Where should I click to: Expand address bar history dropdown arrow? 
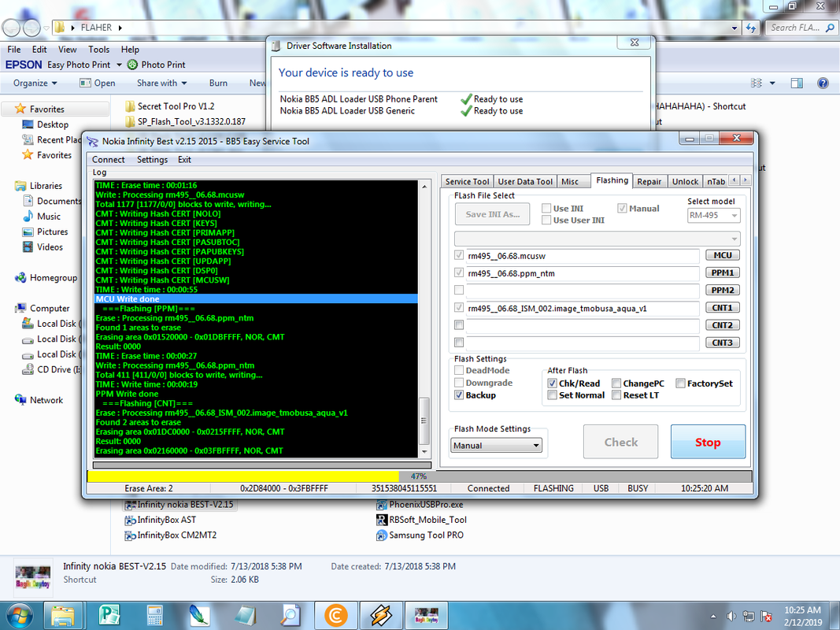(734, 28)
